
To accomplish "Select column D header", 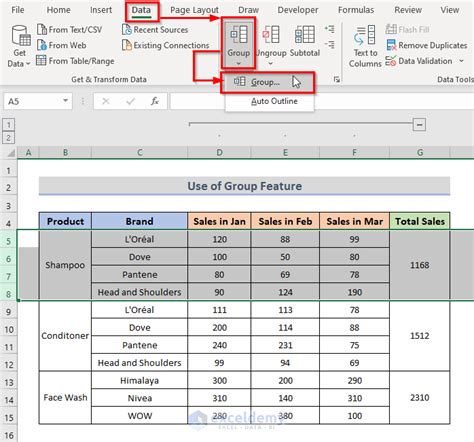I will [219, 153].
